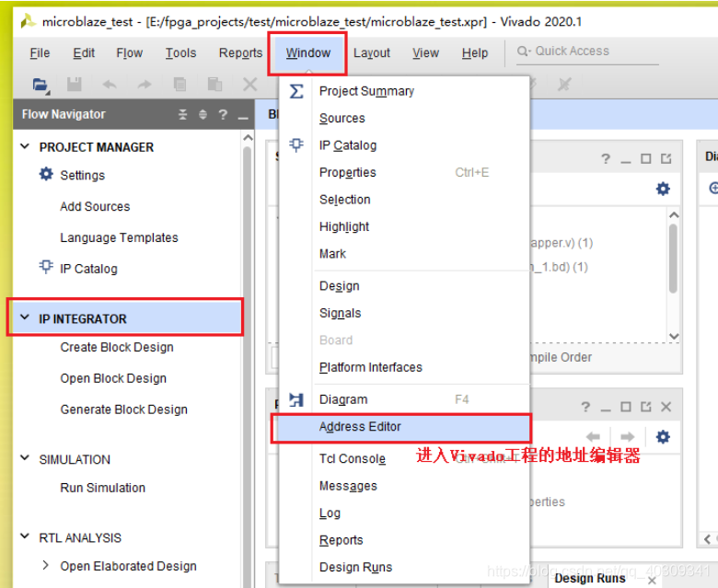Click the Save toolbar icon

tap(75, 85)
